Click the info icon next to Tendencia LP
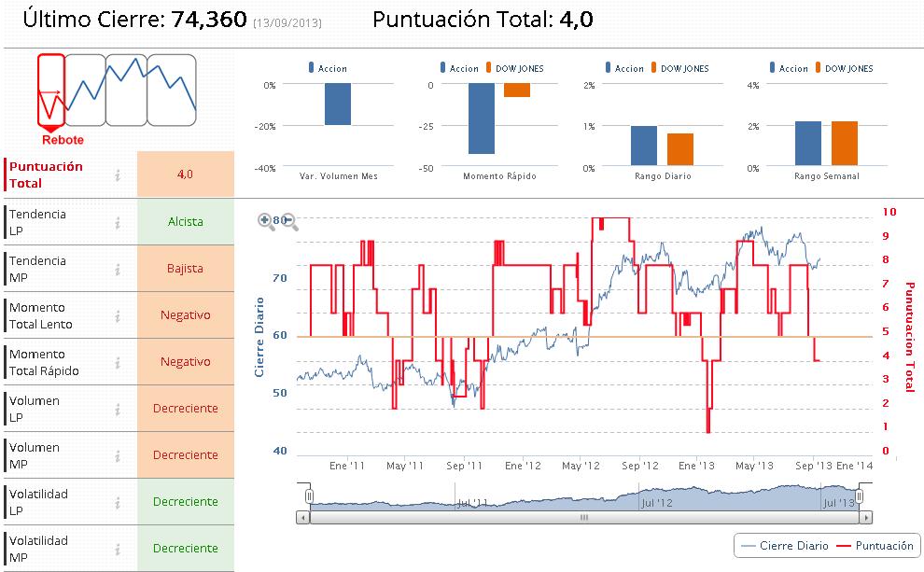 [x=118, y=223]
